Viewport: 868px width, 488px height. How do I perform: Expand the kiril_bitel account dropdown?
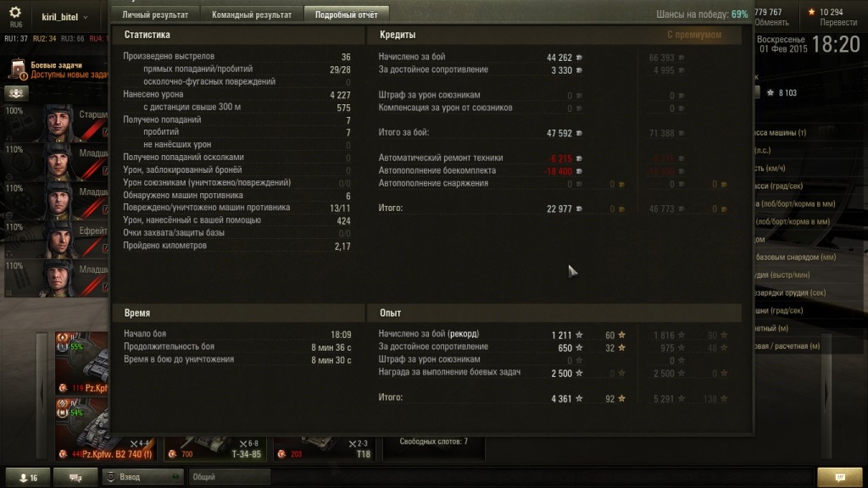click(64, 17)
